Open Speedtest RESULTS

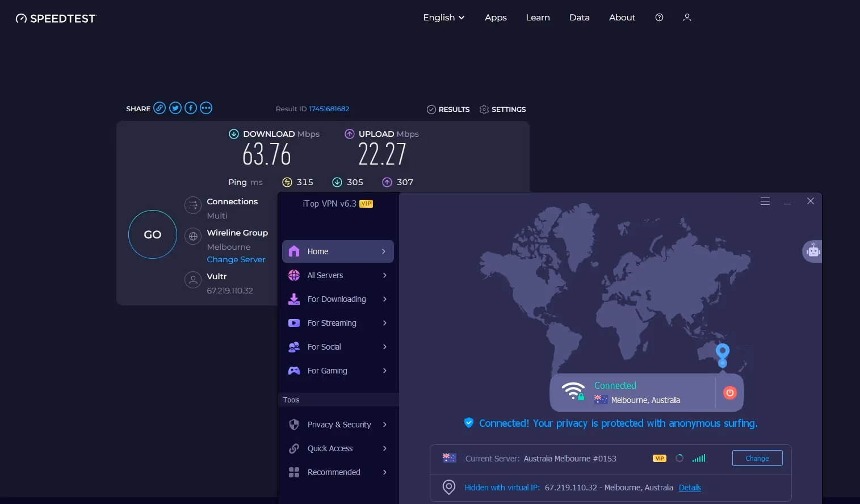(448, 110)
